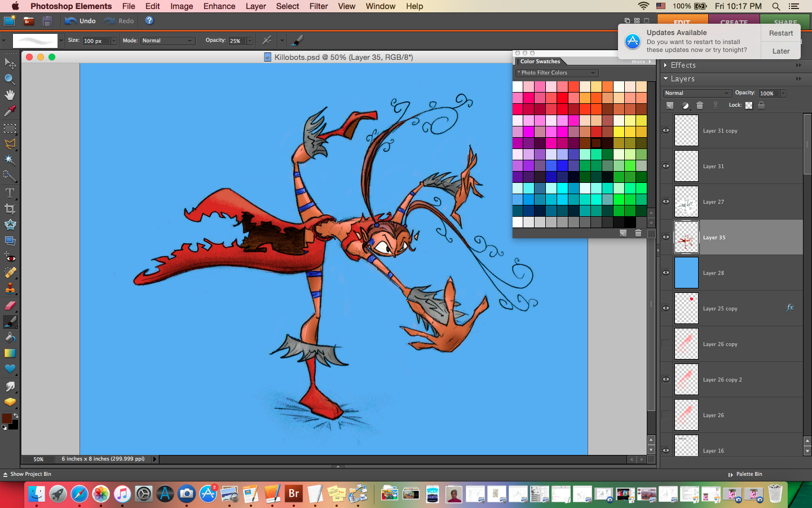Click the Undo button

(x=81, y=21)
